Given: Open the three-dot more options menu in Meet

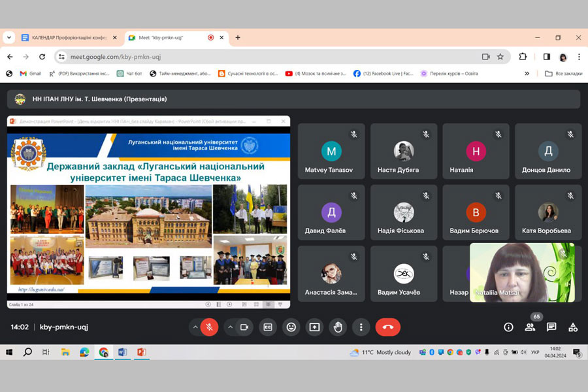Looking at the screenshot, I should [361, 327].
